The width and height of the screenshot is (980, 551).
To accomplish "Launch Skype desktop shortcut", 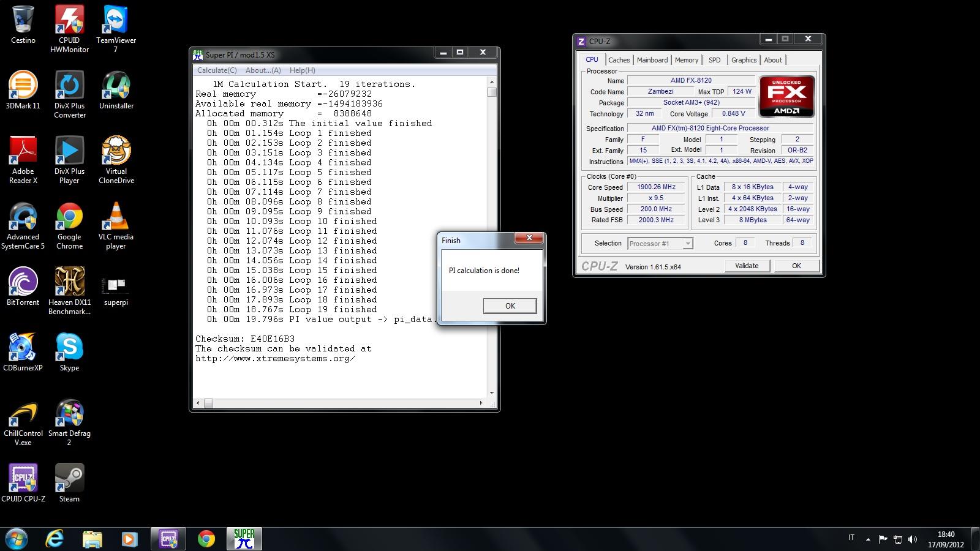I will 69,352.
